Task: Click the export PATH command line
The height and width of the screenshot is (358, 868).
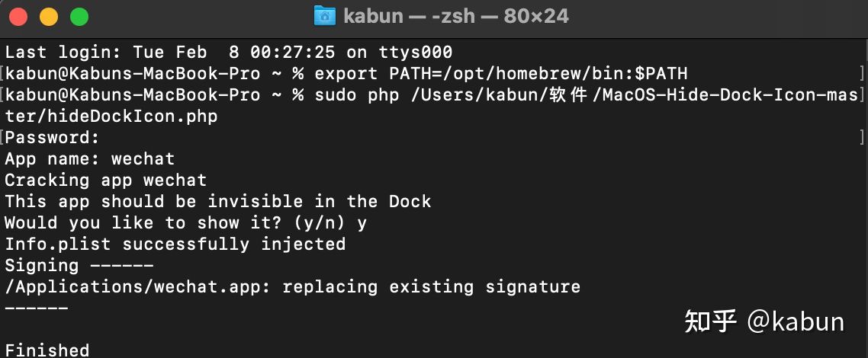Action: point(500,74)
